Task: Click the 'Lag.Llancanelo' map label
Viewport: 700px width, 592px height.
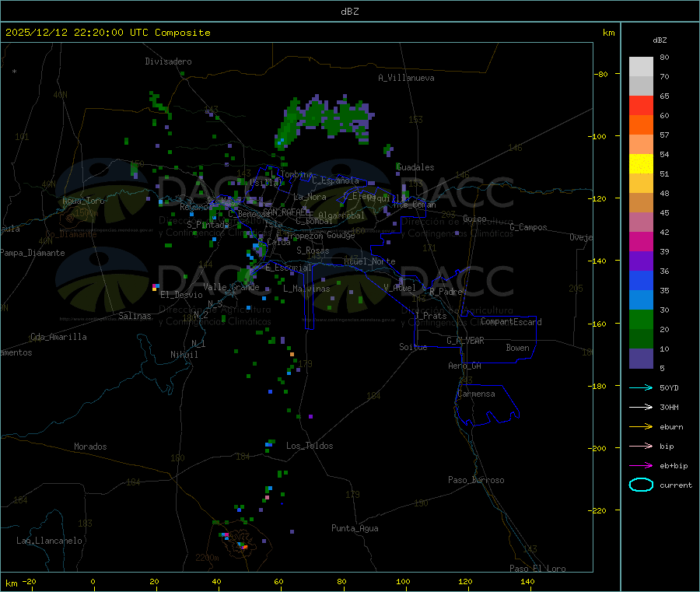Action: click(x=49, y=541)
